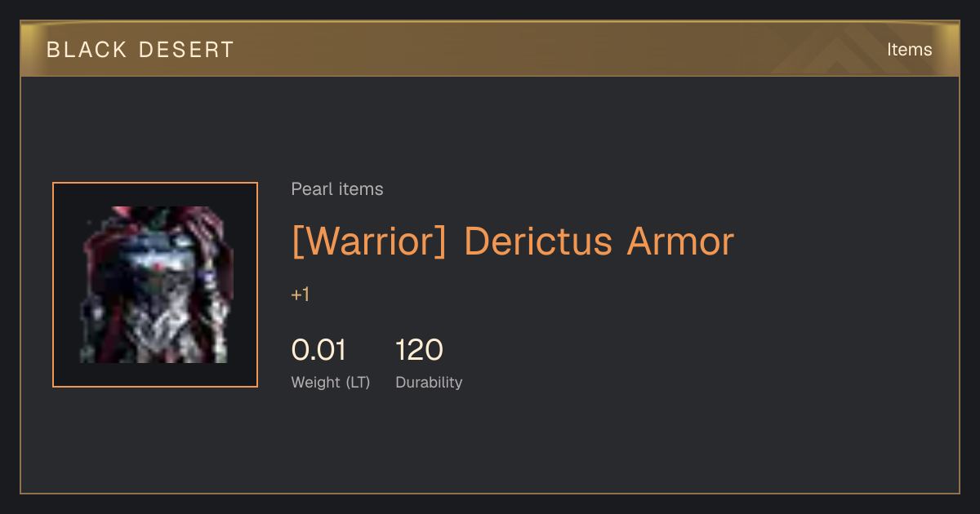The image size is (980, 514).
Task: Click the +1 enhancement level text
Action: pyautogui.click(x=301, y=295)
